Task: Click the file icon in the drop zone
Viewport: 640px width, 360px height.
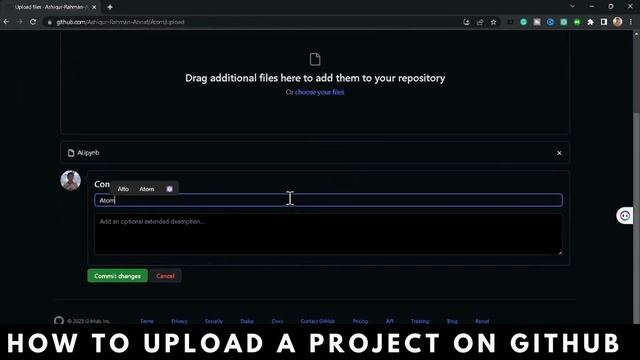Action: (315, 60)
